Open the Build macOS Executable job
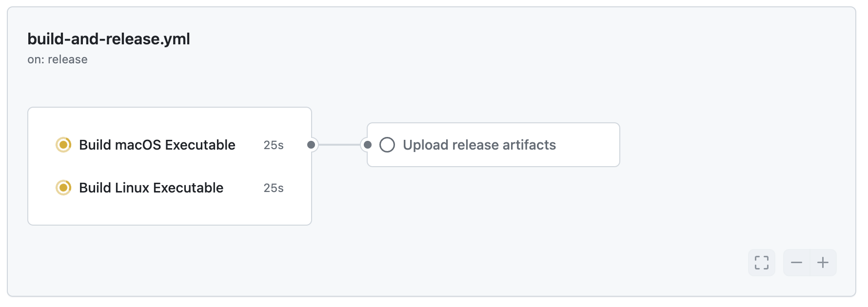 tap(157, 145)
